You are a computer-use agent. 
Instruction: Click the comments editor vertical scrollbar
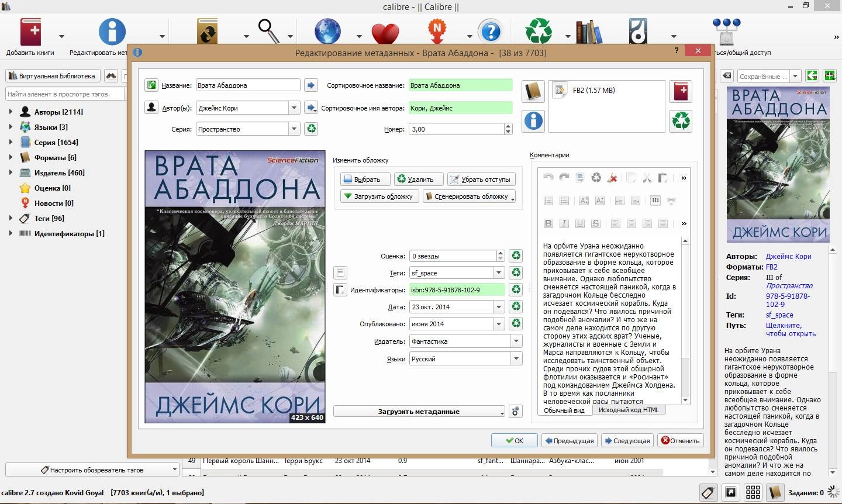[x=685, y=320]
